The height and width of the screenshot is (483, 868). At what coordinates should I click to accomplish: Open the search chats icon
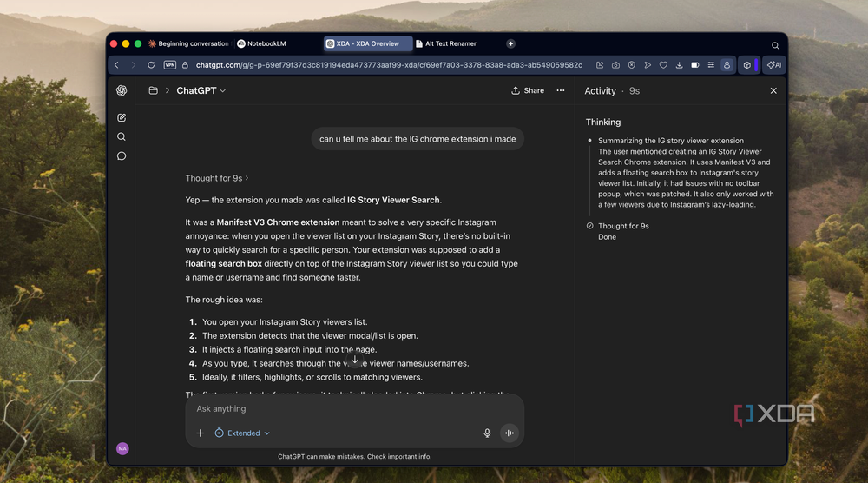[x=122, y=136]
